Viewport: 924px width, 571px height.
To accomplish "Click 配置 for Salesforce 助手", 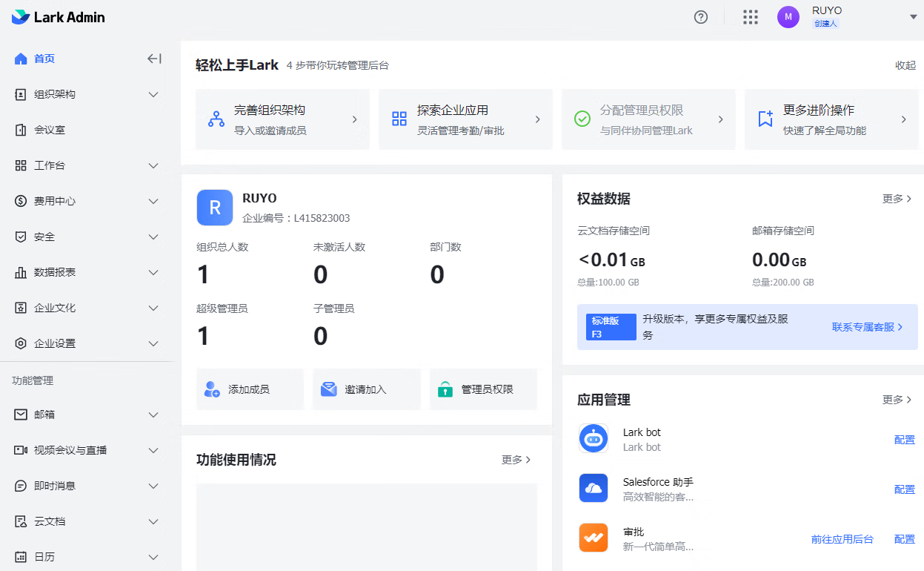I will coord(905,489).
